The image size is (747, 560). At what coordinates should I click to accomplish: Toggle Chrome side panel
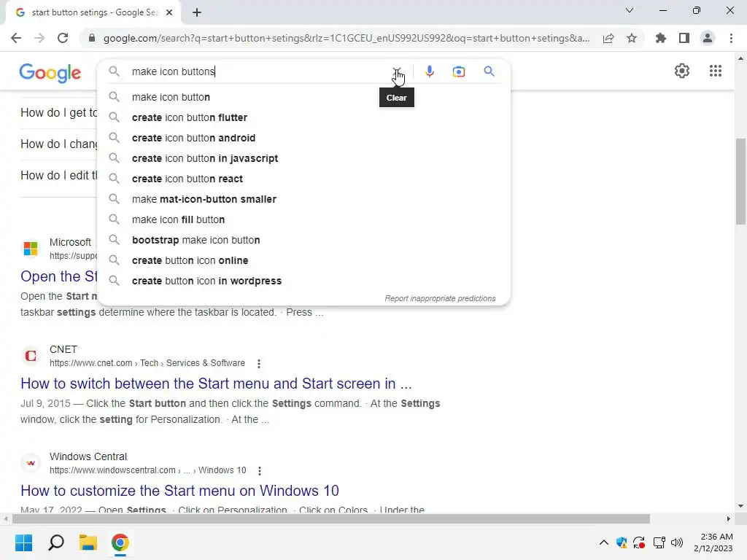684,38
